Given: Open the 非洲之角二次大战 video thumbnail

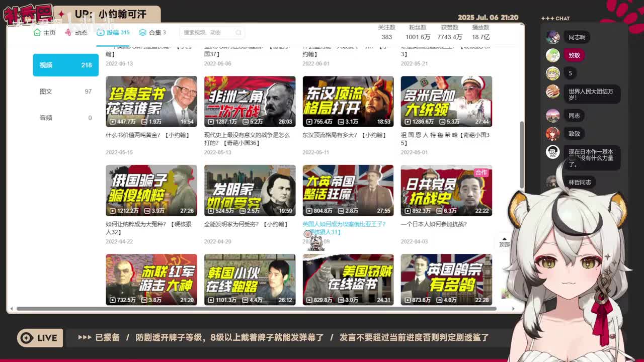Looking at the screenshot, I should coord(250,102).
